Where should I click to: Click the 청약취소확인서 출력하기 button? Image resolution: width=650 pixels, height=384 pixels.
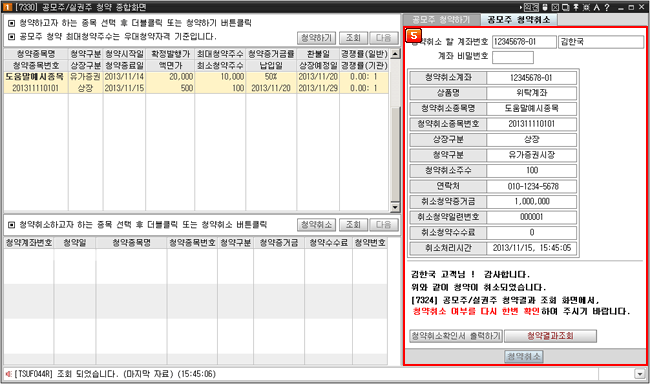(x=456, y=336)
